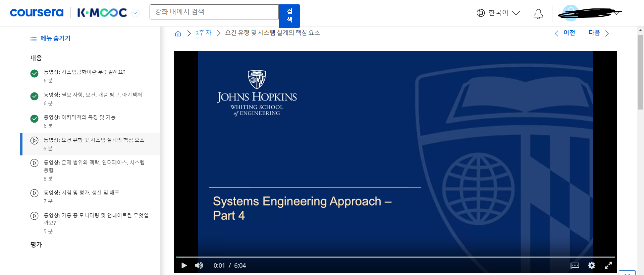Open the 3주 차 breadcrumb link
Screen dimensions: 644x275
click(204, 33)
